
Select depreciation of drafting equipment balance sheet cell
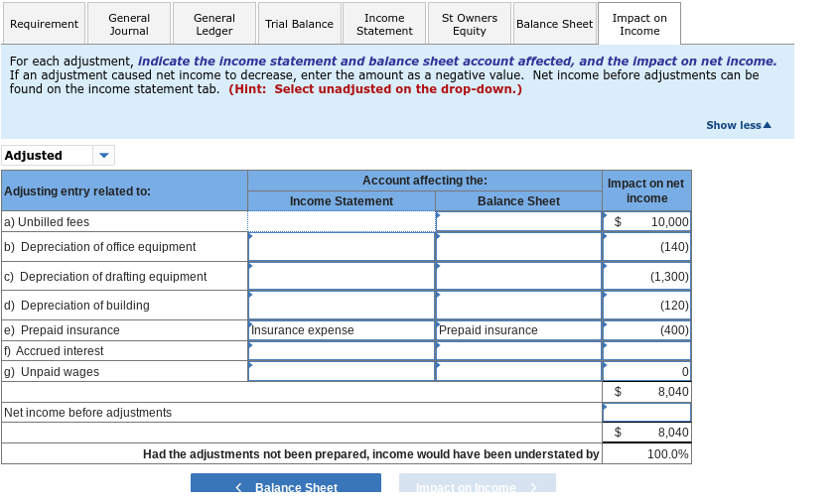518,276
